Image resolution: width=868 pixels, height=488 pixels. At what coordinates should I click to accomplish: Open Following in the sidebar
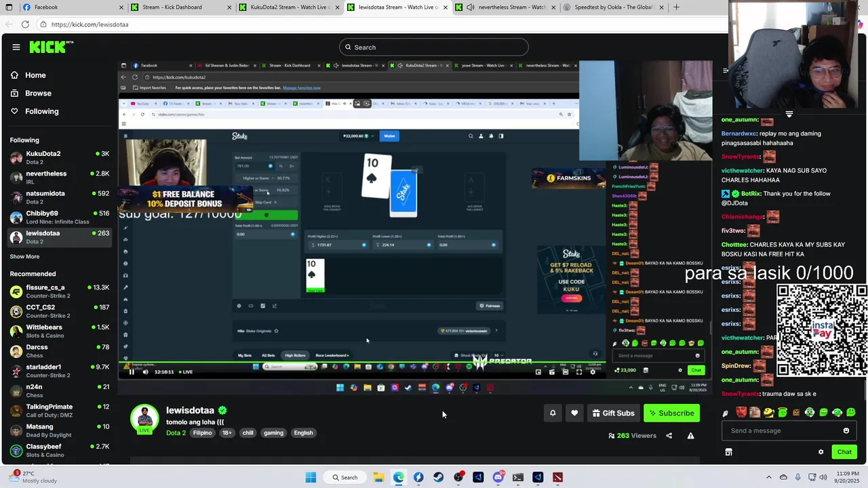41,111
